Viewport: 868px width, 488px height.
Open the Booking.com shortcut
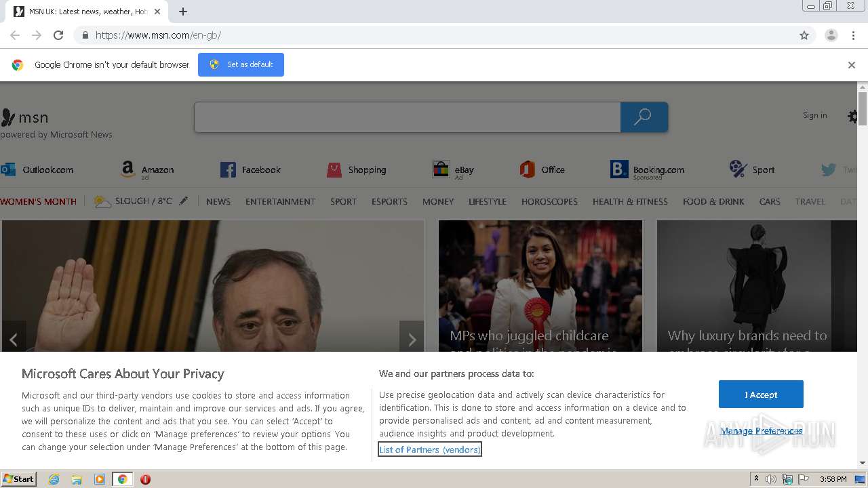pos(647,169)
